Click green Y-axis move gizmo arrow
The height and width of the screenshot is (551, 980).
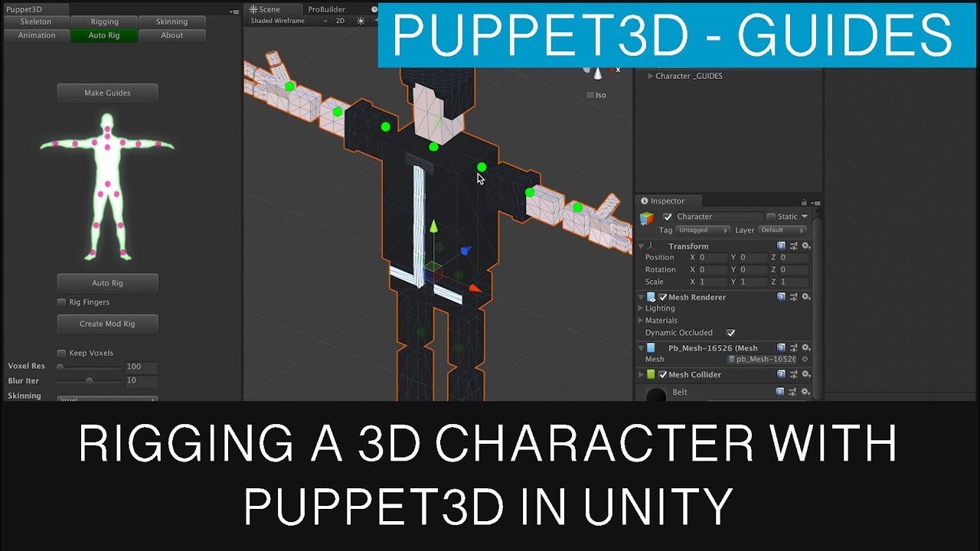click(x=433, y=227)
